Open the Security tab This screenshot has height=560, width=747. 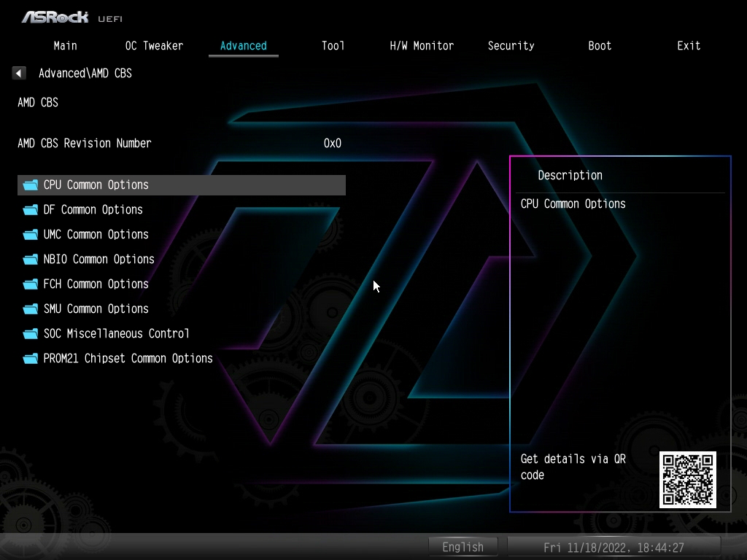511,46
